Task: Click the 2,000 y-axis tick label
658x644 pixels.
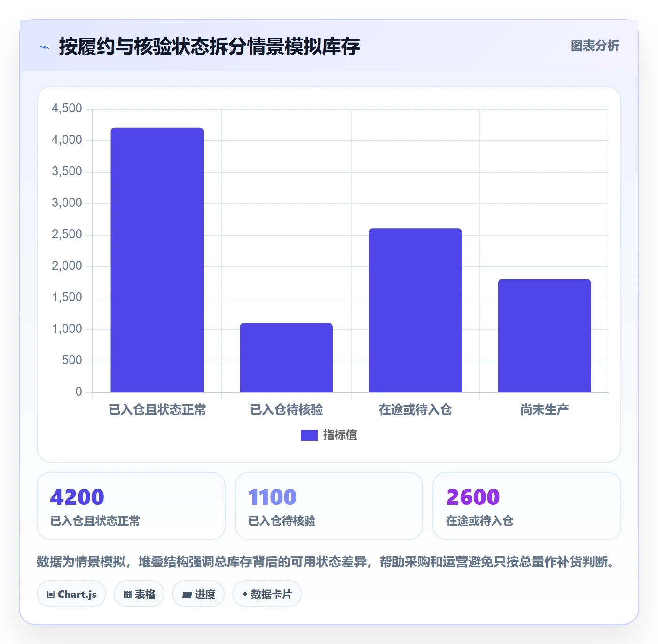Action: click(x=67, y=266)
